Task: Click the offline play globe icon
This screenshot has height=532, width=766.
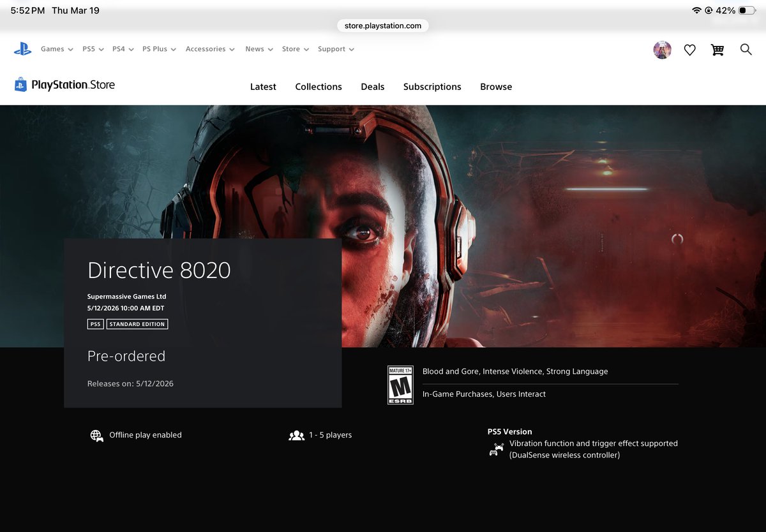Action: (97, 436)
